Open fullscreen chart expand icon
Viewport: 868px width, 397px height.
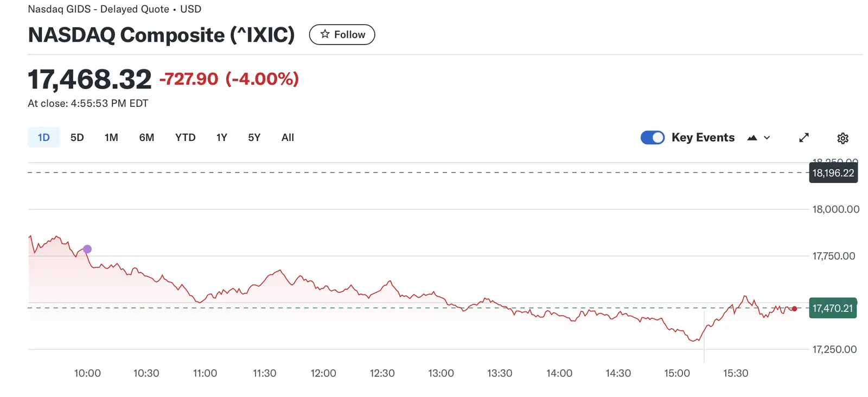point(804,138)
